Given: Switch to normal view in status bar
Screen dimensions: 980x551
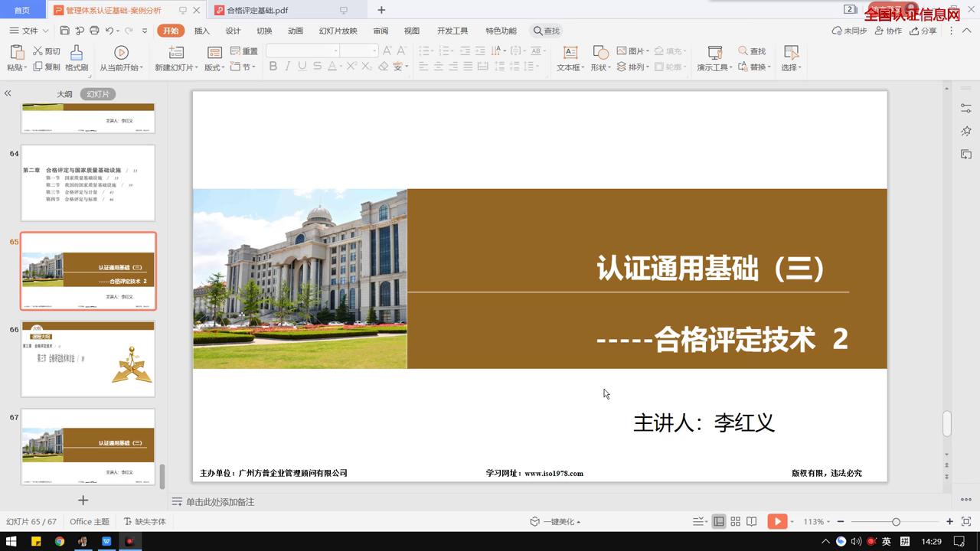Looking at the screenshot, I should (719, 521).
